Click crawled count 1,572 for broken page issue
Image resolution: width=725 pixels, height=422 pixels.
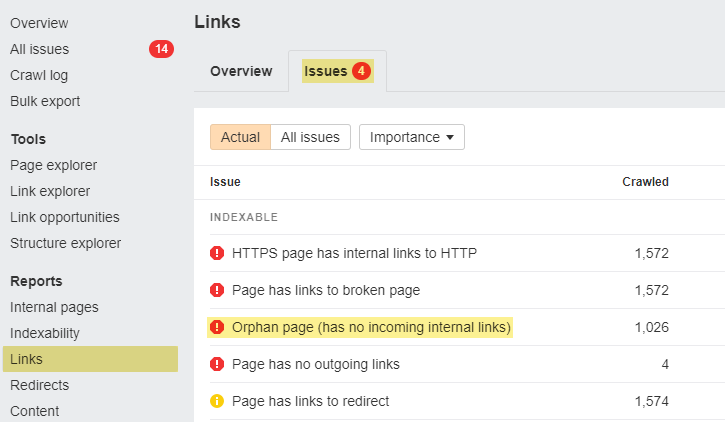click(651, 290)
